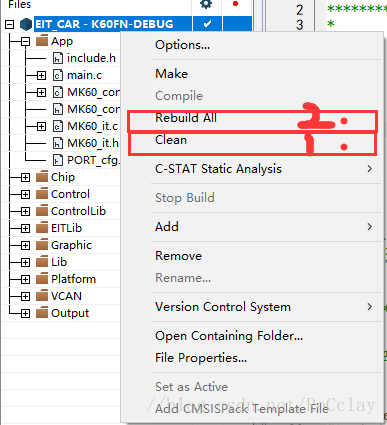Collapse the App folder
This screenshot has height=425, width=387.
click(26, 41)
